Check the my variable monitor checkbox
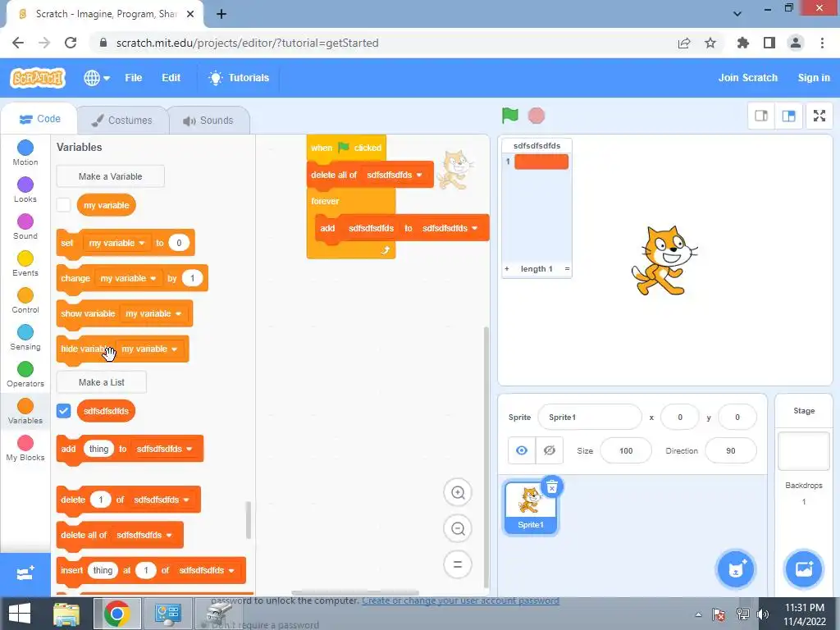The width and height of the screenshot is (840, 630). pos(63,204)
